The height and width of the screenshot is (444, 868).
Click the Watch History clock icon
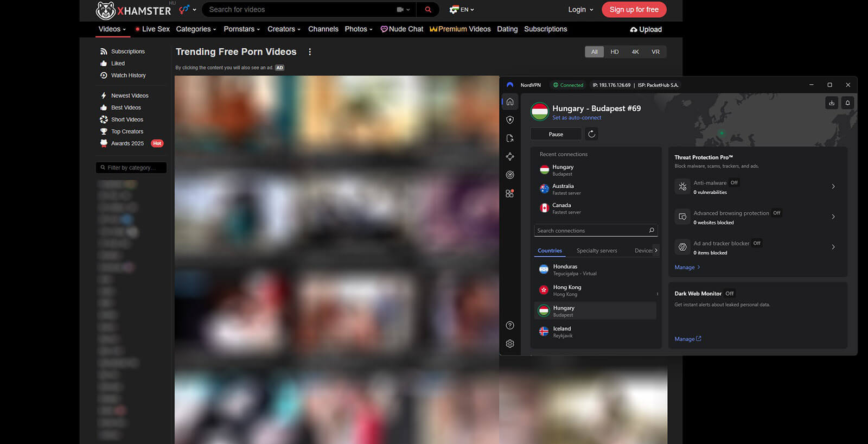click(x=104, y=75)
